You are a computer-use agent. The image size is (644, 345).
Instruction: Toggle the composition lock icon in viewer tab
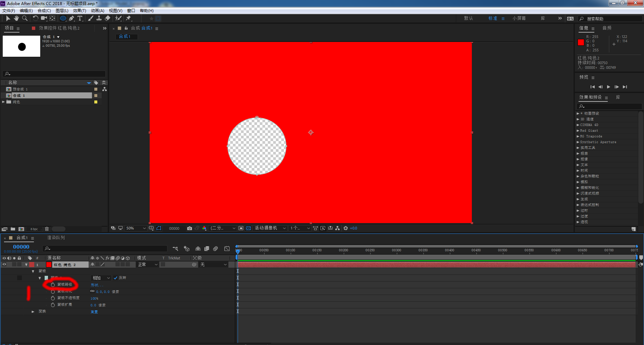126,28
